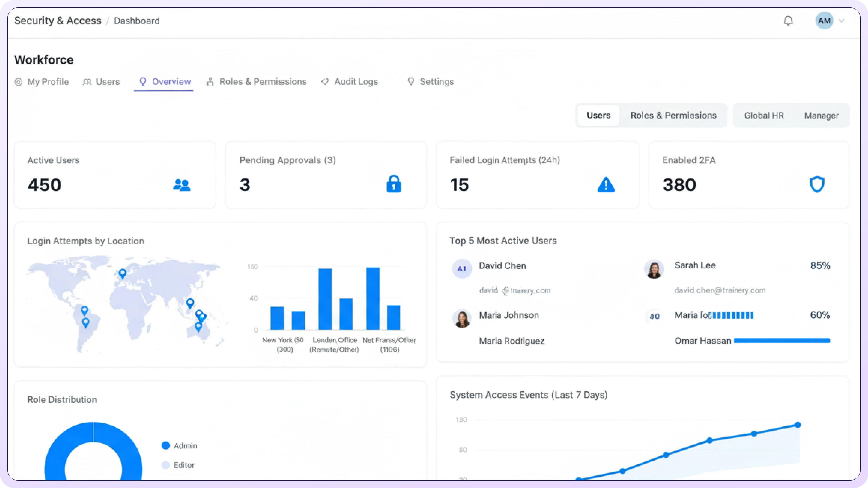Click the Security & Access breadcrumb link
Screen dimensions: 868x488
58,21
